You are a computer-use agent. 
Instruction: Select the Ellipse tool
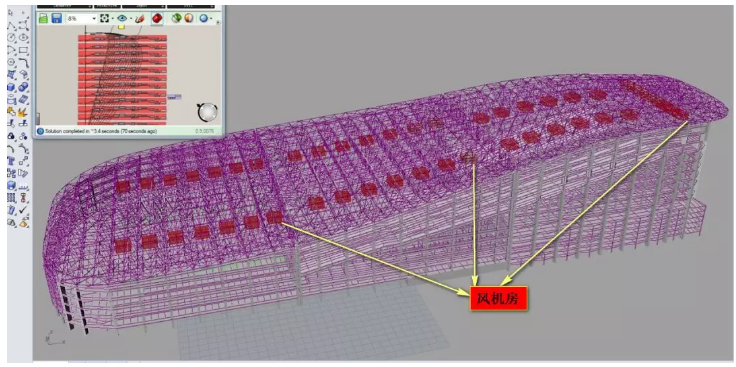coord(23,38)
